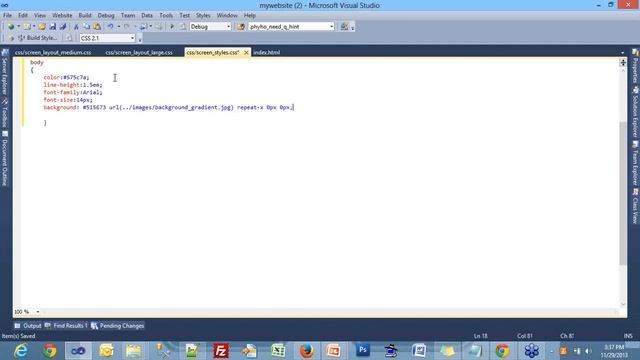
Task: Click the background property line in the editor
Action: (169, 108)
